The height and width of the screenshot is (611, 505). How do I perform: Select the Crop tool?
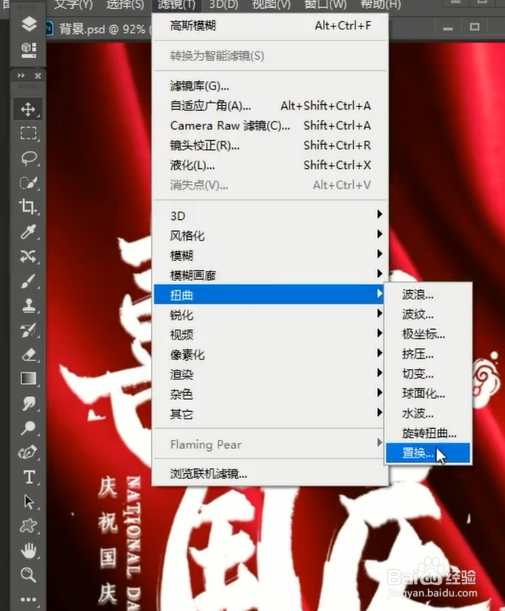tap(28, 207)
